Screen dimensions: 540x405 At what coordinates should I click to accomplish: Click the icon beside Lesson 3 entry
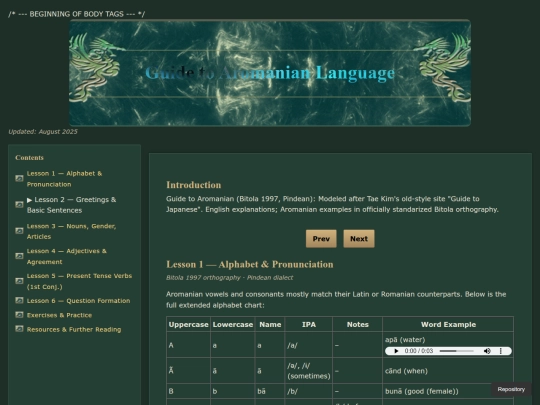point(19,230)
